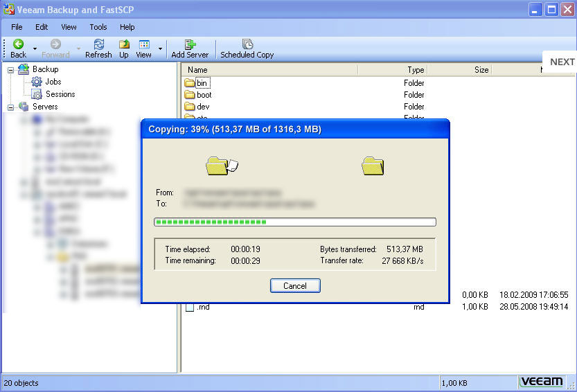
Task: Open the File menu
Action: pyautogui.click(x=17, y=27)
